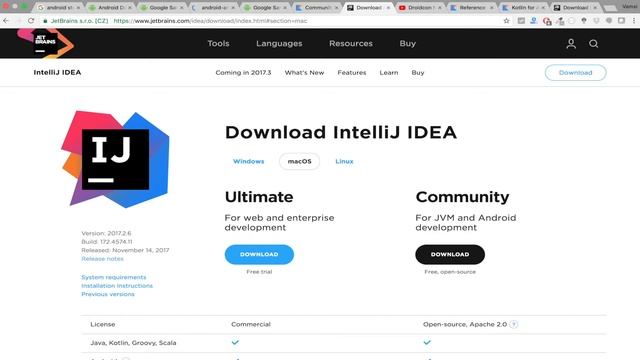Open the What's New link
This screenshot has height=360, width=640.
[304, 73]
